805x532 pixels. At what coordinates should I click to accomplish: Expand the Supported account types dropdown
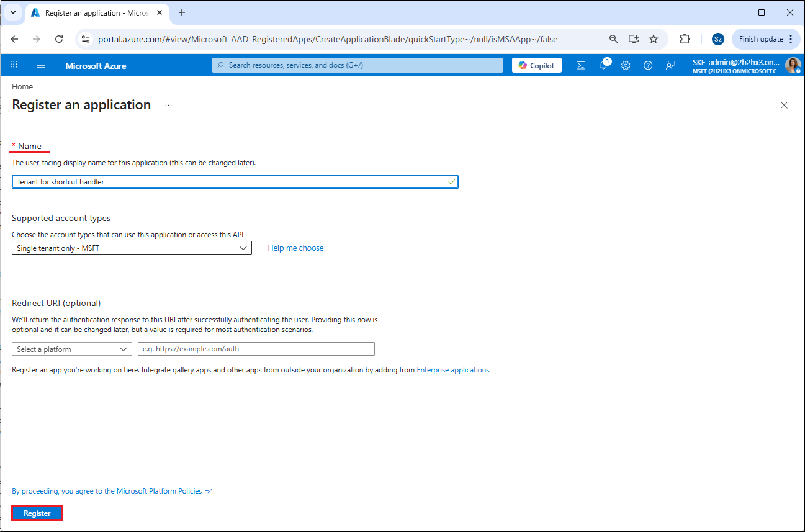132,248
